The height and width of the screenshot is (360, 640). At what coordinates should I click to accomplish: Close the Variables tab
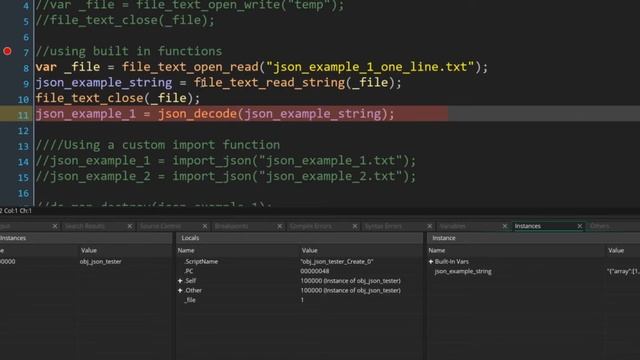504,226
